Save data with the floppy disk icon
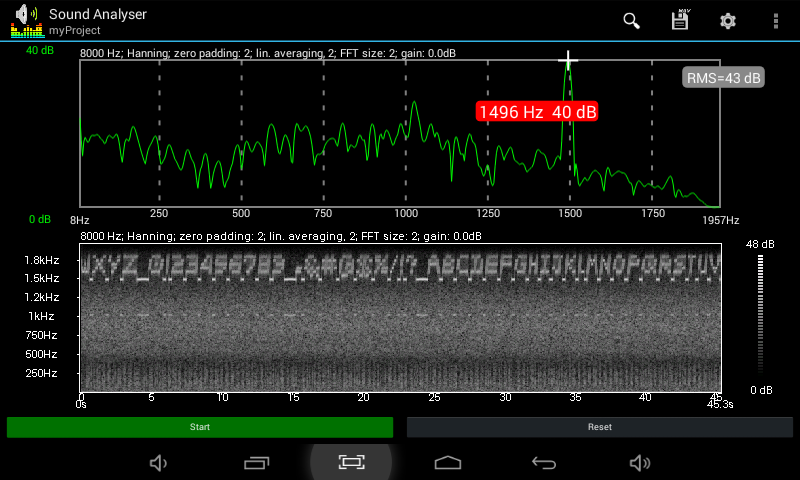The image size is (800, 480). pyautogui.click(x=680, y=21)
